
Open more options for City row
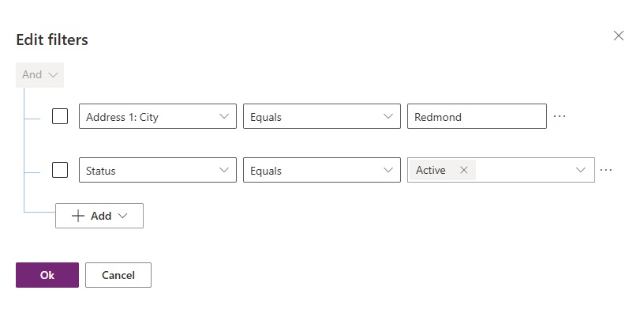[x=560, y=116]
